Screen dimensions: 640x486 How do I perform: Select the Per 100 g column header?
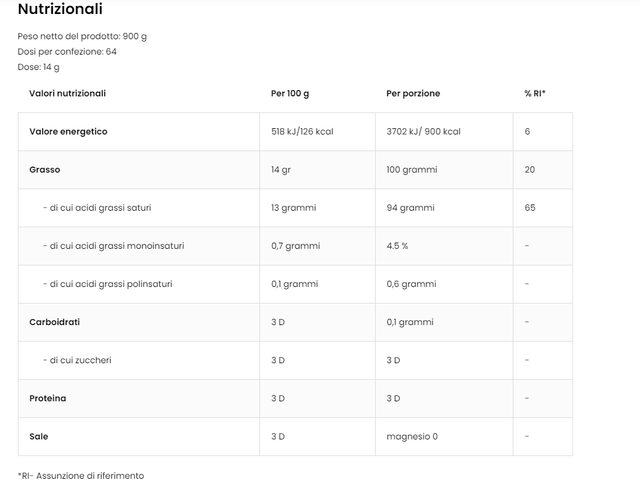(290, 93)
